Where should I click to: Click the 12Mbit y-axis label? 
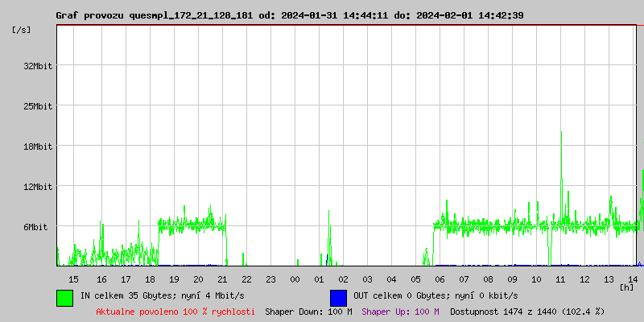(38, 187)
